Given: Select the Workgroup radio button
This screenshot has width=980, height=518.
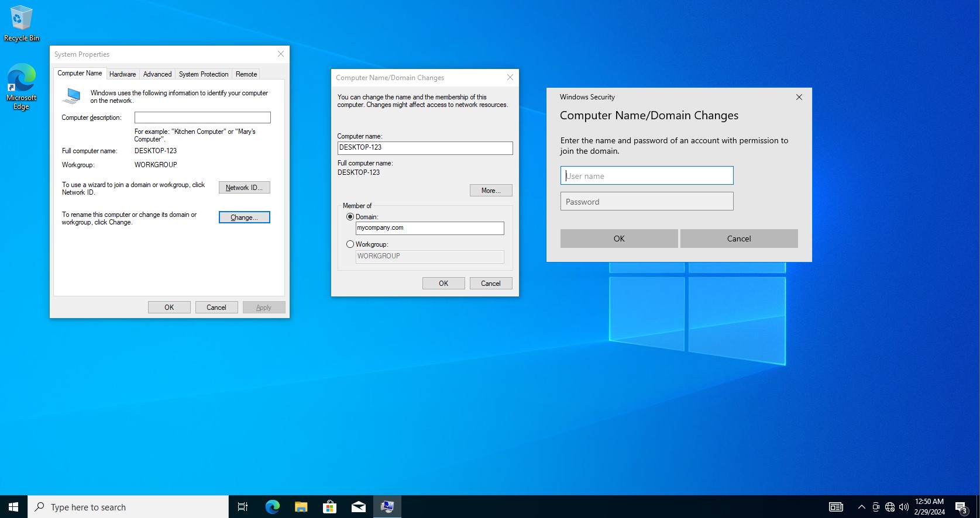Looking at the screenshot, I should (350, 244).
